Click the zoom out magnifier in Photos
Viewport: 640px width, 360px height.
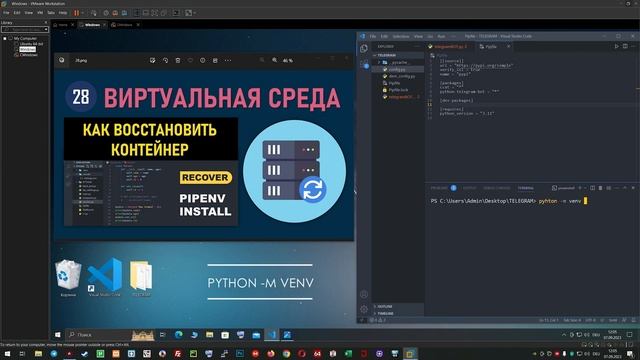[x=262, y=60]
